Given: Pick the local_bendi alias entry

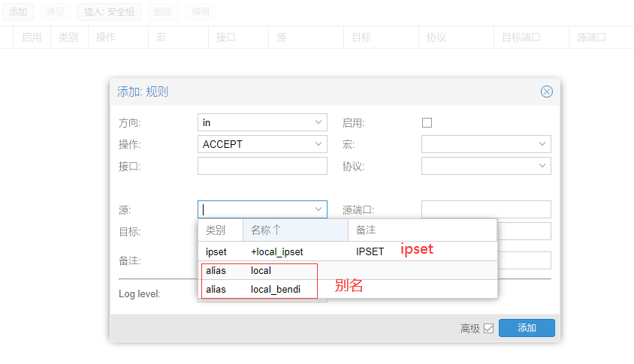Looking at the screenshot, I should tap(276, 289).
